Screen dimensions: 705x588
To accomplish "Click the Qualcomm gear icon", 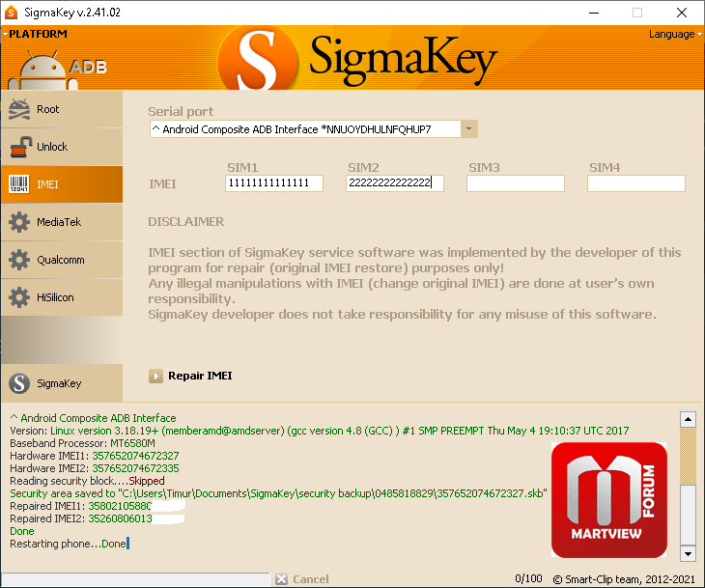I will [x=19, y=260].
